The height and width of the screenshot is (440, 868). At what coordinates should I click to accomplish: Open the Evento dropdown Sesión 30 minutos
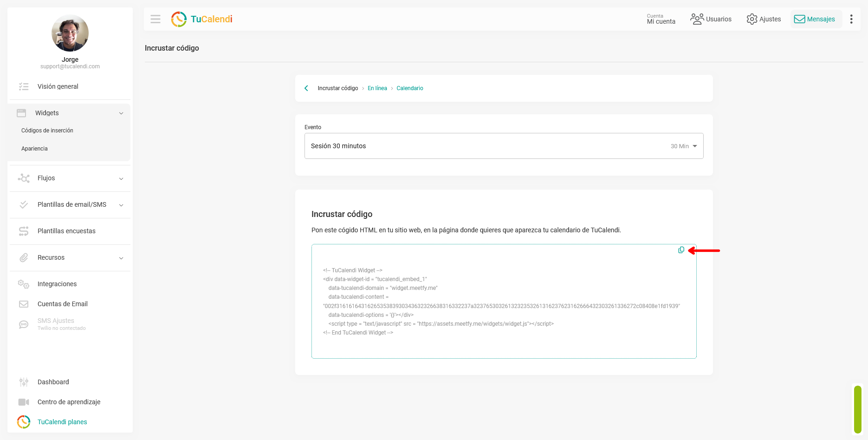coord(504,146)
